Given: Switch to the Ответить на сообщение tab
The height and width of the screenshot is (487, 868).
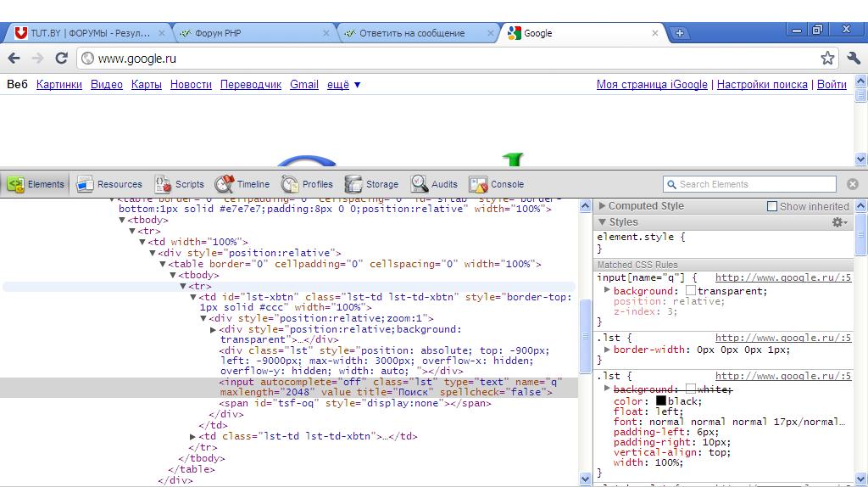Looking at the screenshot, I should (x=419, y=33).
